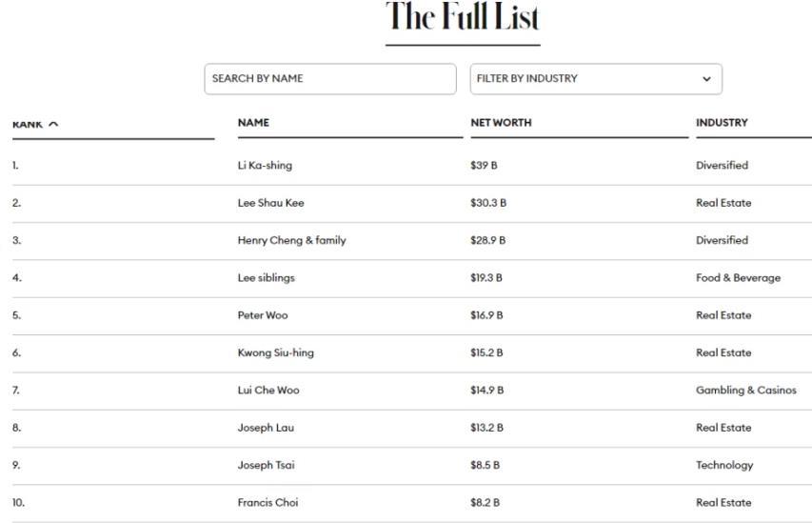
Task: Open the Filter by Industry dropdown
Action: click(595, 79)
